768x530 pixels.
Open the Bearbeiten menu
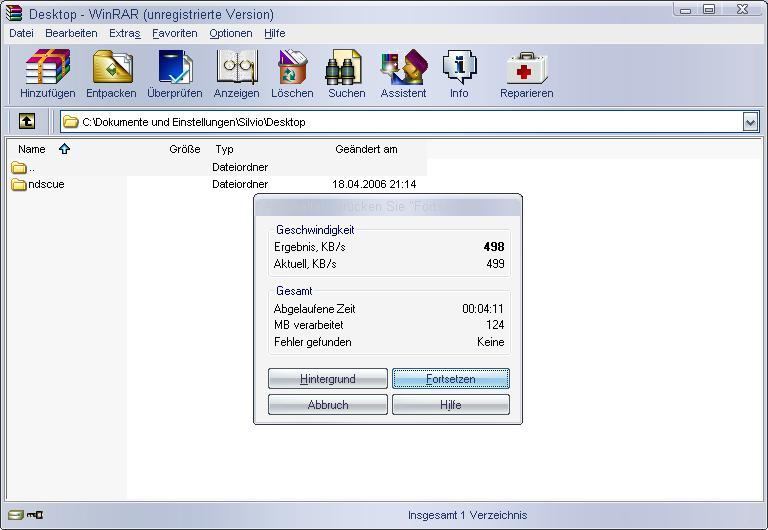[x=71, y=33]
